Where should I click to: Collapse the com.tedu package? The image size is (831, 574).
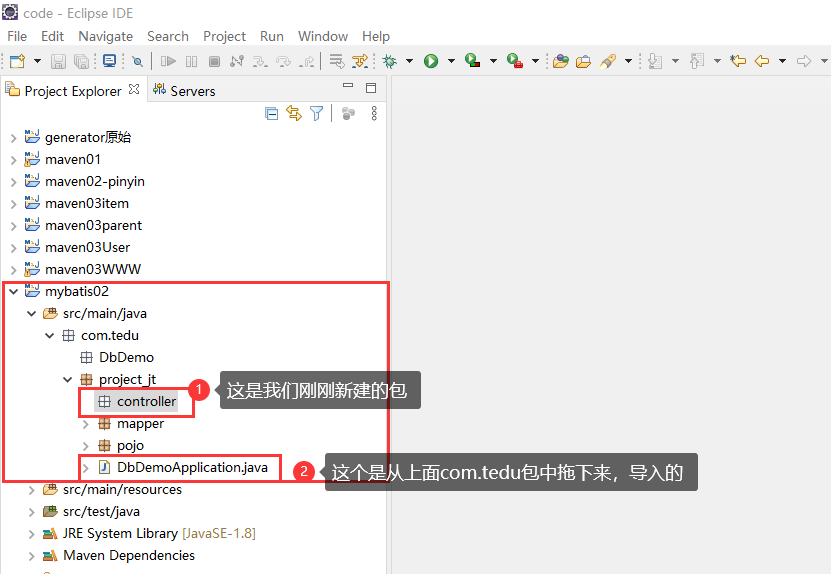(50, 335)
